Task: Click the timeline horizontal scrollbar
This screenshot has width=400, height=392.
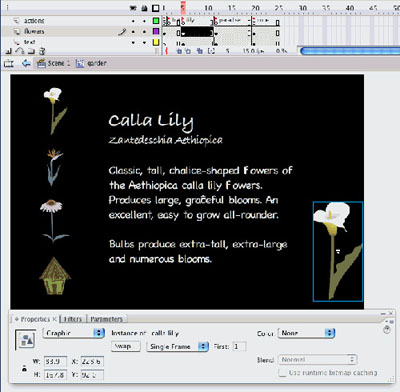Action: click(x=350, y=51)
